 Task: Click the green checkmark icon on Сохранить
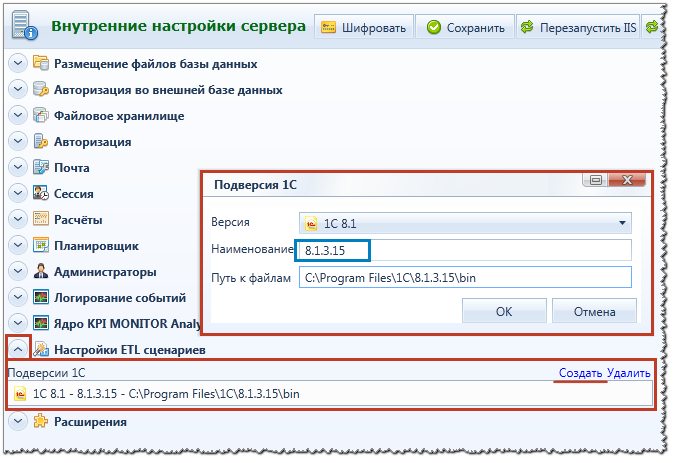[x=433, y=27]
